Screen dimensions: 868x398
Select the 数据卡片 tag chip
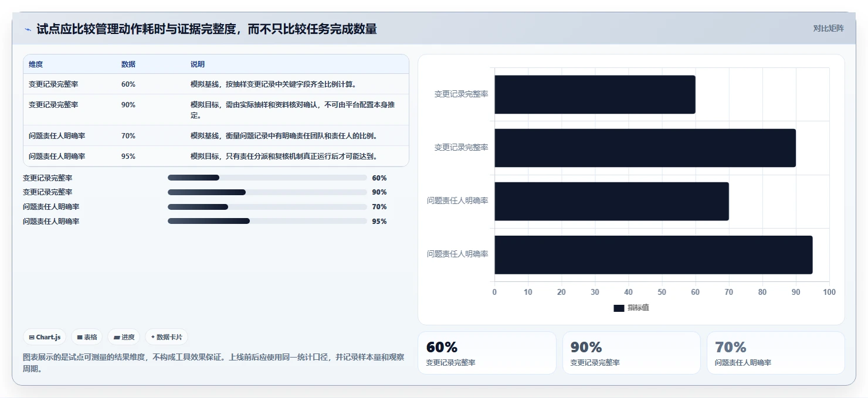coord(167,337)
